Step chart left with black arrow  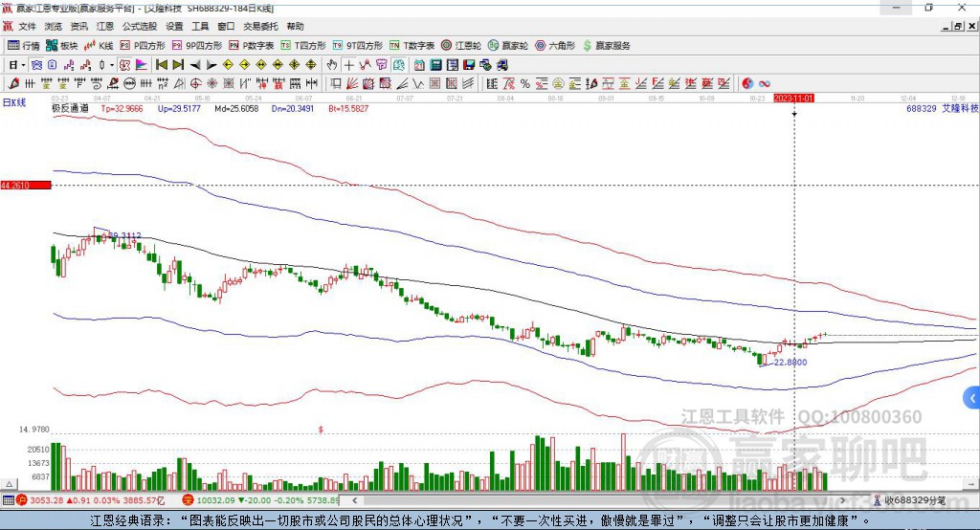(x=195, y=65)
